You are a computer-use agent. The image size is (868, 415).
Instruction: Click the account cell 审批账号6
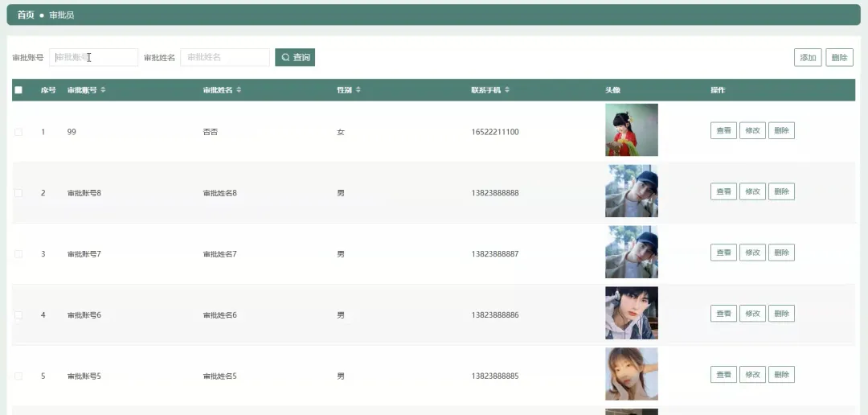click(84, 314)
